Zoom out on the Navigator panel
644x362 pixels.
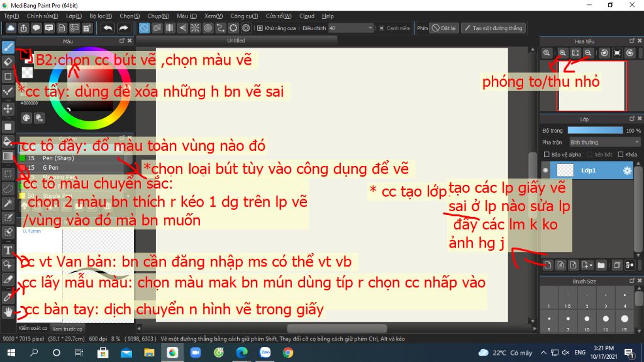pos(588,53)
